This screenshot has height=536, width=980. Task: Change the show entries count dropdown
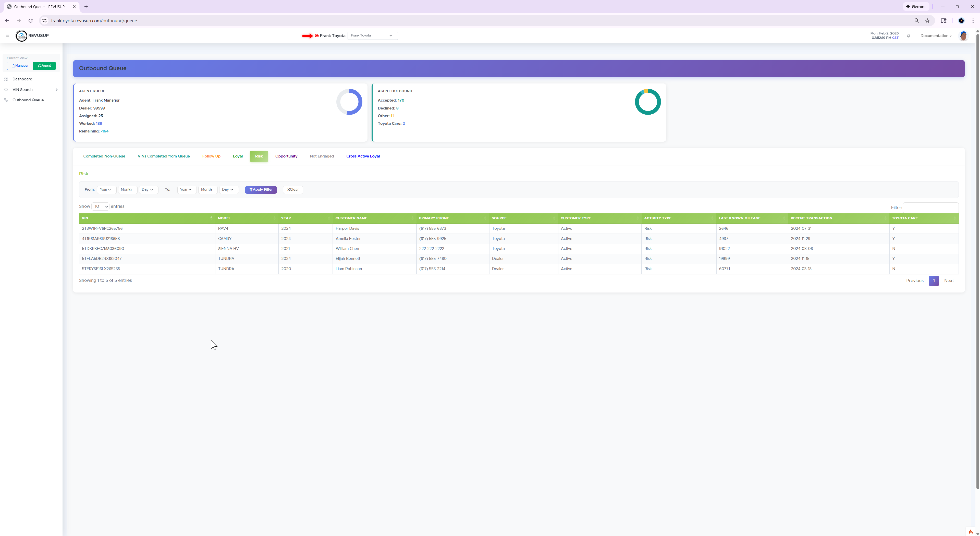pos(101,206)
